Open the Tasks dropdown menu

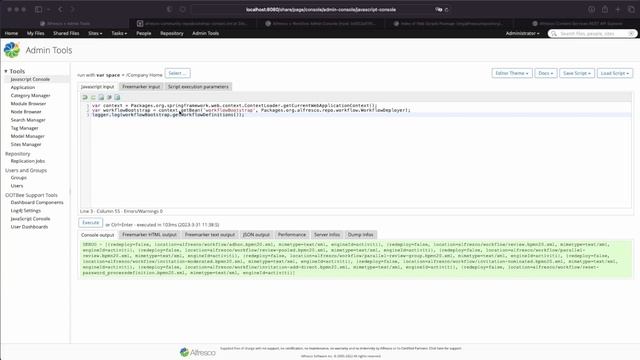tap(119, 33)
